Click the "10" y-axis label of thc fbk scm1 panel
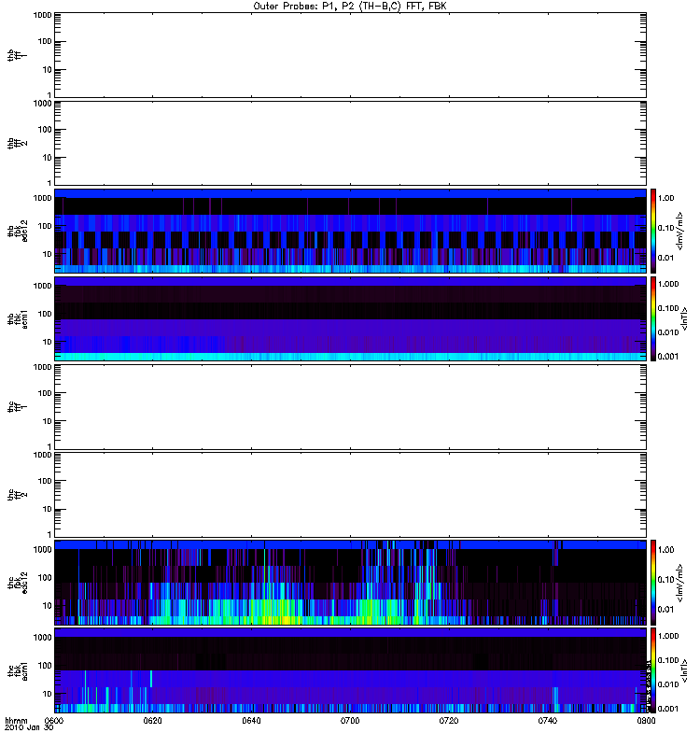700x747 pixels. (48, 694)
